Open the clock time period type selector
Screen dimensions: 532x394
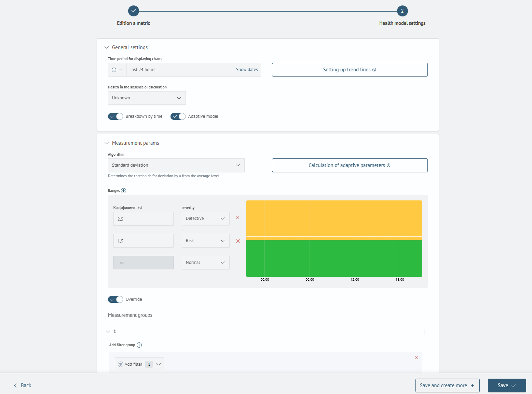pos(117,70)
